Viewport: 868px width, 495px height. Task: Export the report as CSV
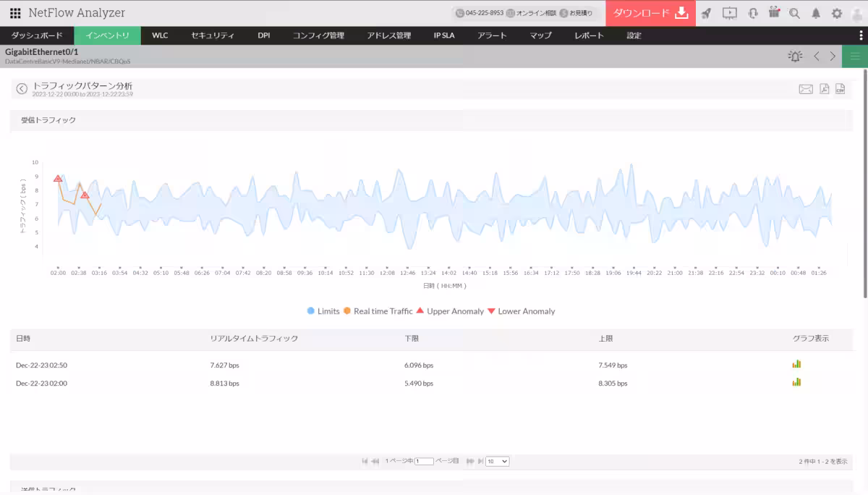(840, 89)
